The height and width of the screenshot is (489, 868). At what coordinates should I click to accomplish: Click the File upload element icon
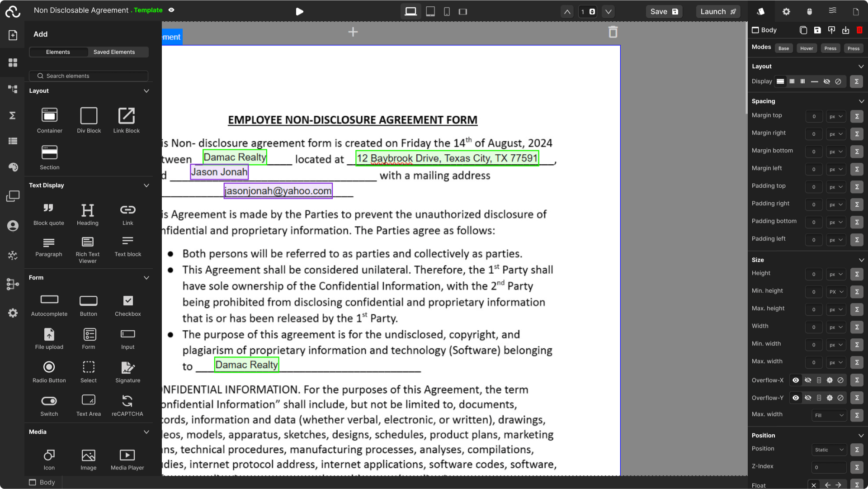49,334
